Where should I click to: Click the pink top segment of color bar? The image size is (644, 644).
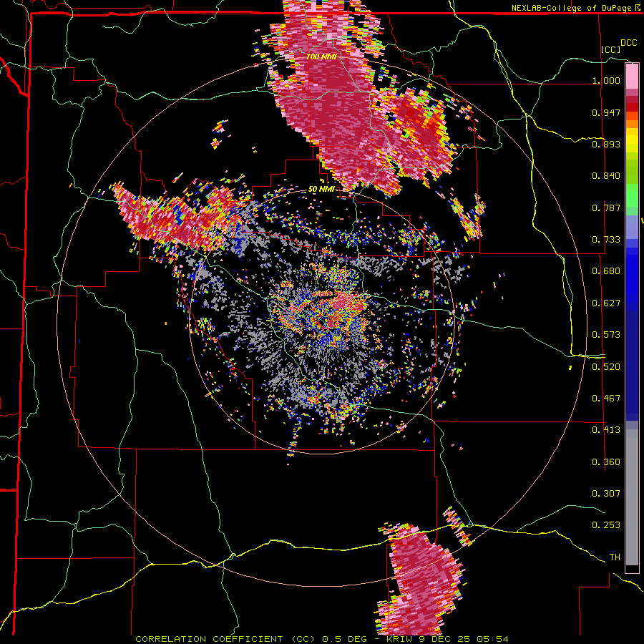[632, 76]
